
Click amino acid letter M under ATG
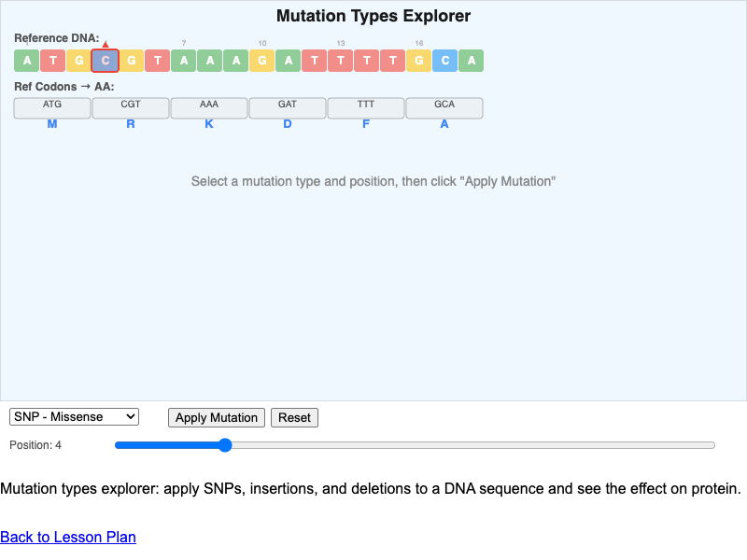[x=52, y=124]
